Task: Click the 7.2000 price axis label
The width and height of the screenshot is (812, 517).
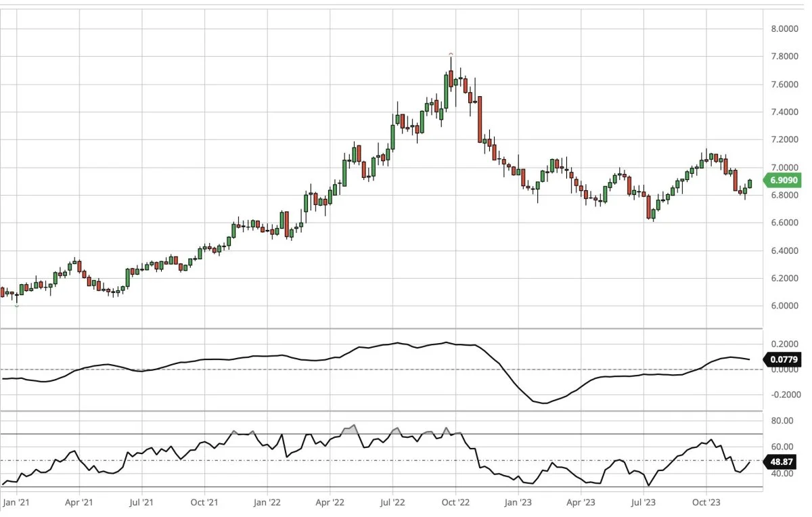Action: click(784, 139)
